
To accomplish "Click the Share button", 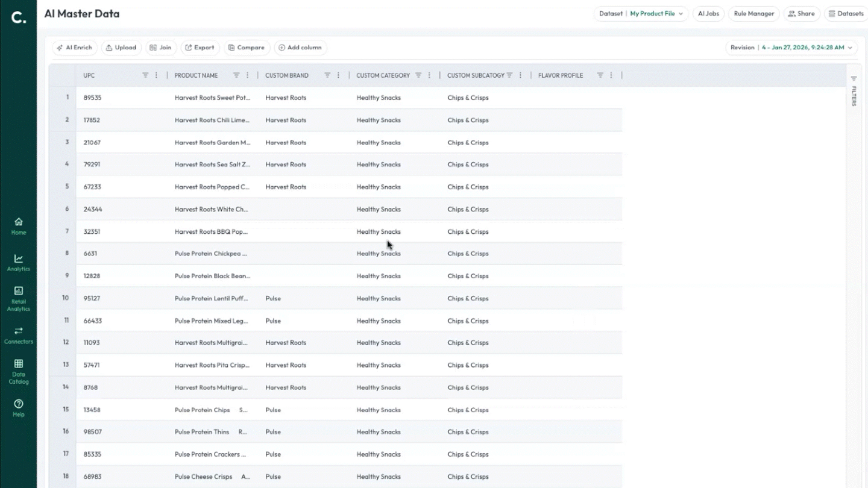I will point(801,14).
